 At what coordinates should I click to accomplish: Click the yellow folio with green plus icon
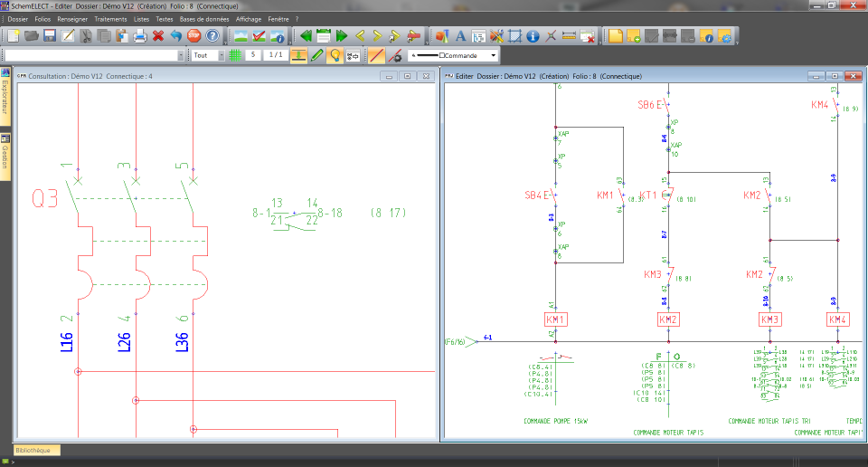(634, 36)
